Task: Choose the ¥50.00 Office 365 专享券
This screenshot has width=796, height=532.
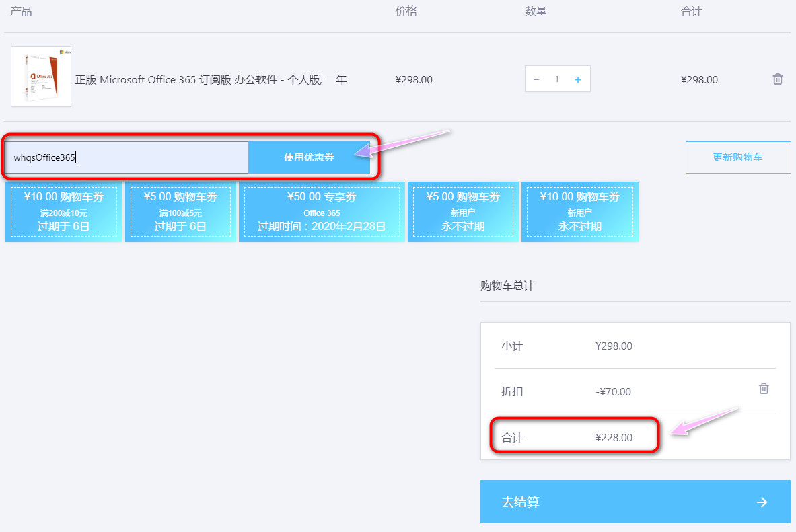Action: [x=322, y=211]
